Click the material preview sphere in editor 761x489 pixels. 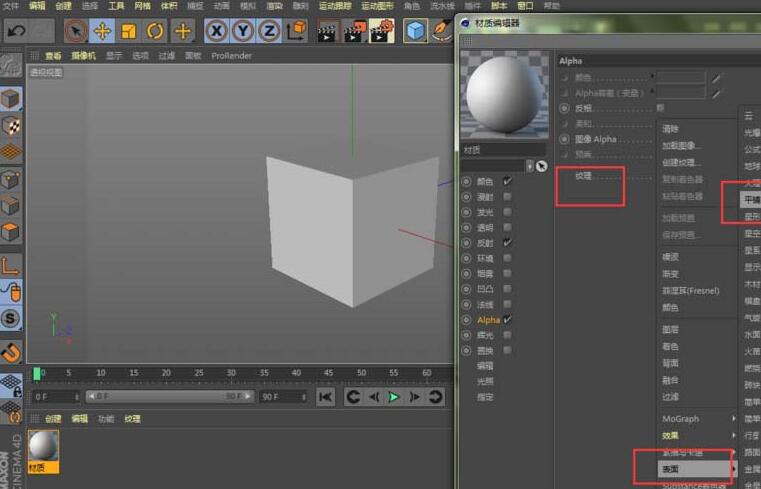[x=504, y=95]
